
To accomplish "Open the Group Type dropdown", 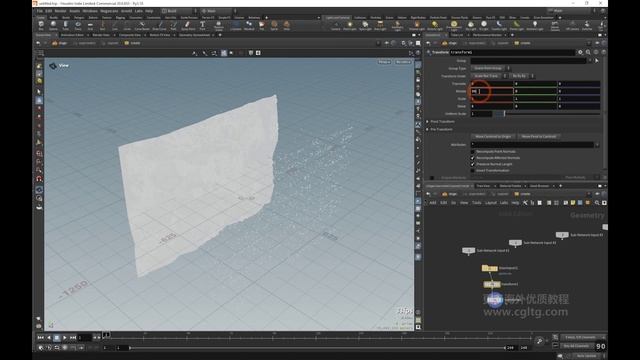I will click(x=490, y=68).
